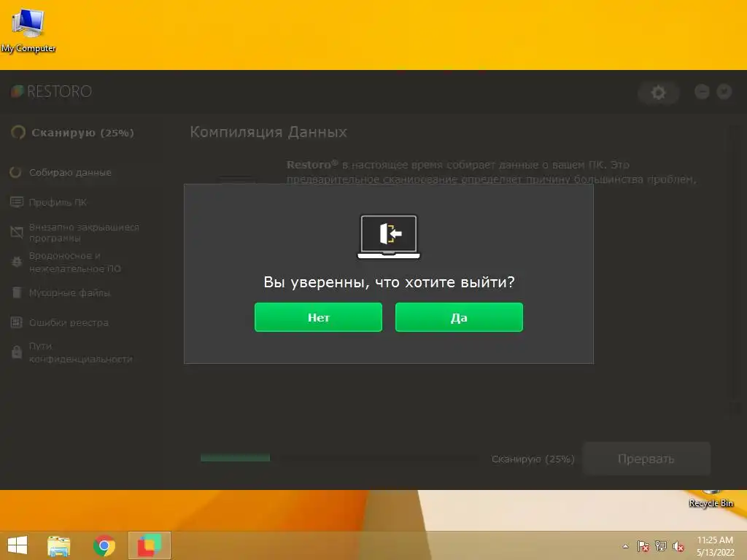Click Пути конфиденциальности text

point(80,352)
